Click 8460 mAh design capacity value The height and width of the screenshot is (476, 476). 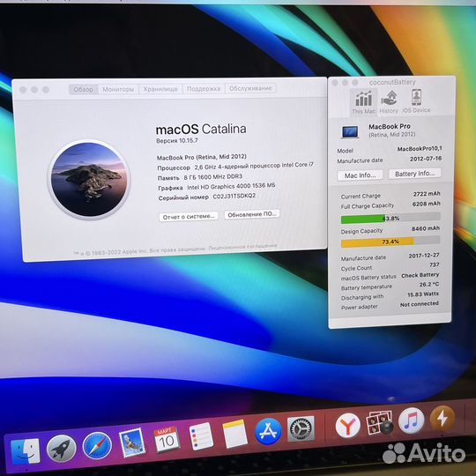(x=426, y=228)
